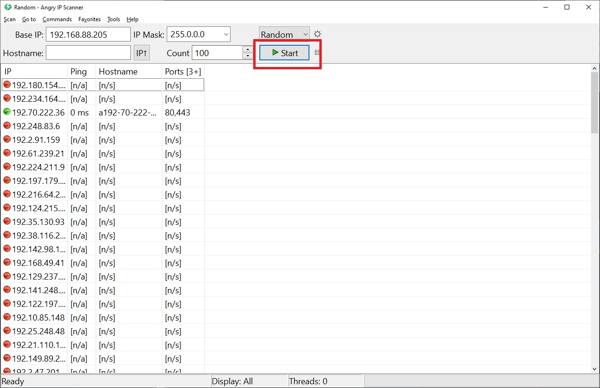Image resolution: width=600 pixels, height=388 pixels.
Task: Click red status icon of 192.248.83.6
Action: (x=7, y=126)
